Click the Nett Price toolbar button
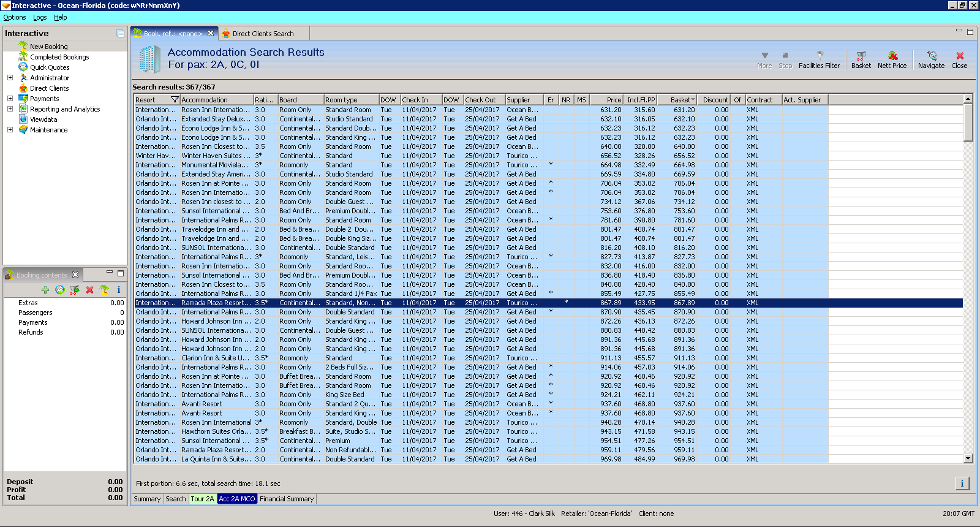This screenshot has height=527, width=980. [892, 60]
